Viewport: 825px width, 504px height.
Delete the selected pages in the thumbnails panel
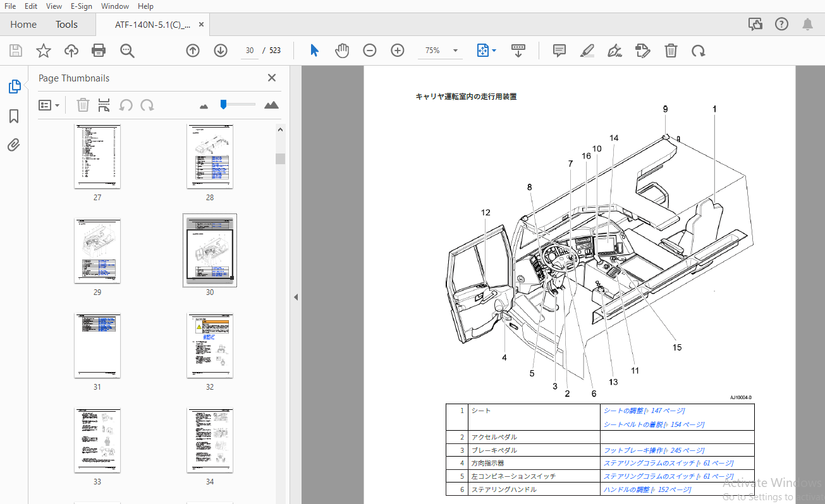83,105
